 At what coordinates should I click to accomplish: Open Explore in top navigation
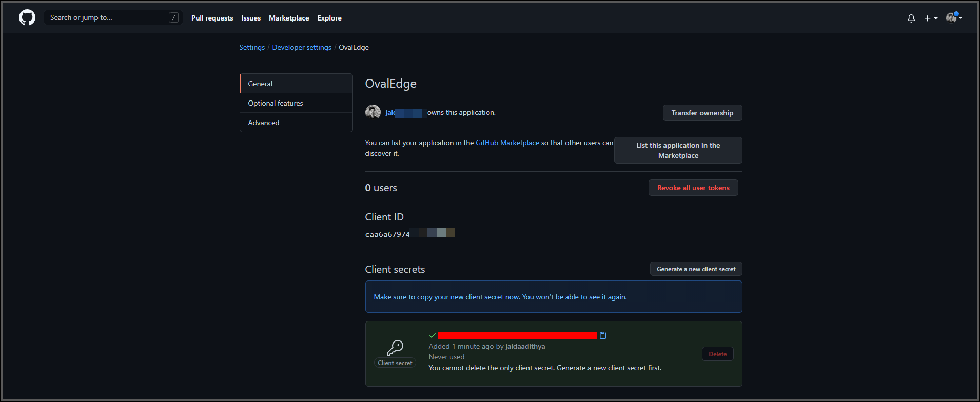[329, 18]
